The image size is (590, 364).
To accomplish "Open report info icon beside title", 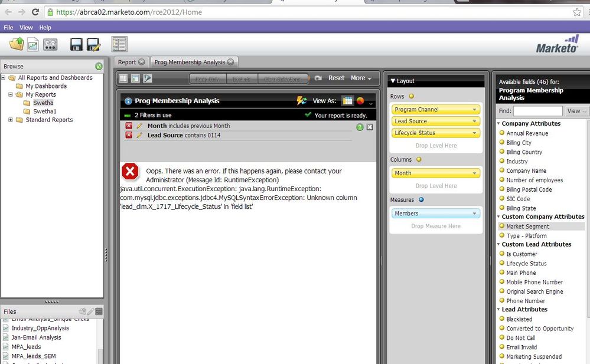I will pyautogui.click(x=128, y=101).
